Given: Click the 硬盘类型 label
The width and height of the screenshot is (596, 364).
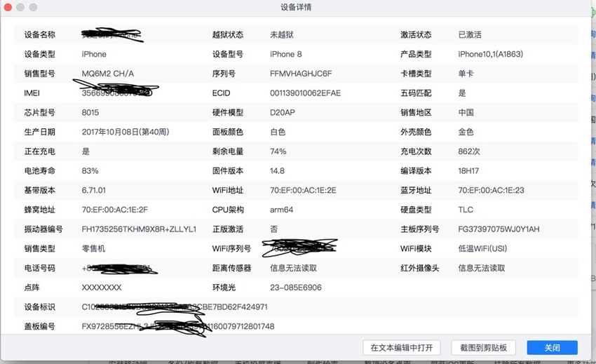Looking at the screenshot, I should [x=416, y=209].
